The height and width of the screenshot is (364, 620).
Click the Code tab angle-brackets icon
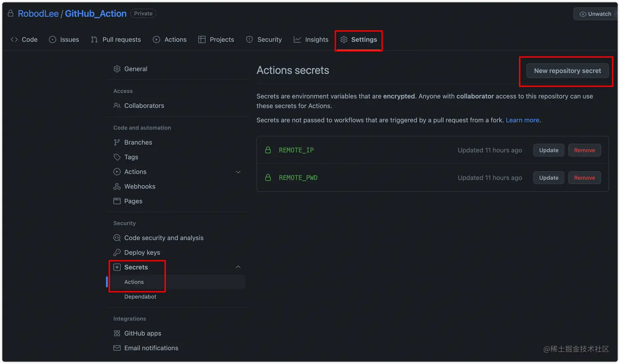[14, 39]
